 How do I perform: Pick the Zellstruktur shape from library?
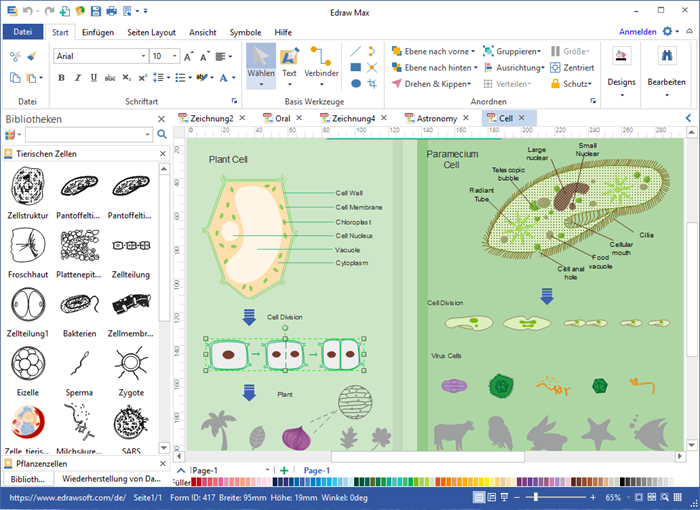coord(26,187)
